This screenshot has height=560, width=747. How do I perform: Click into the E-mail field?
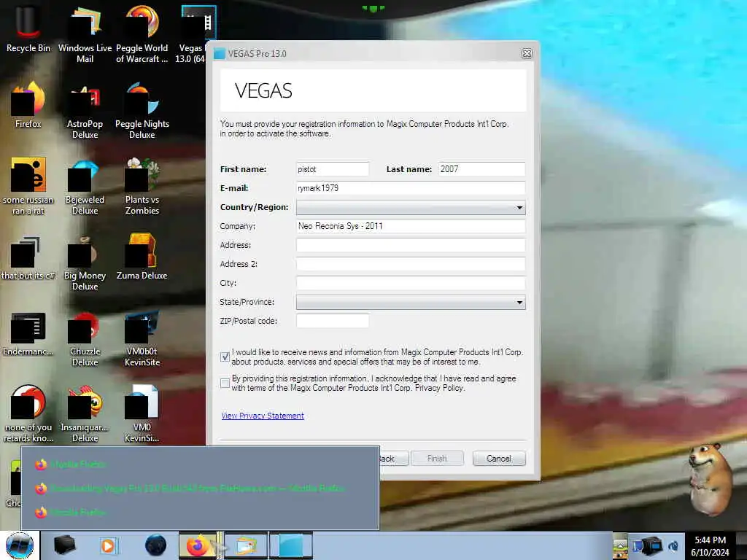click(x=411, y=188)
